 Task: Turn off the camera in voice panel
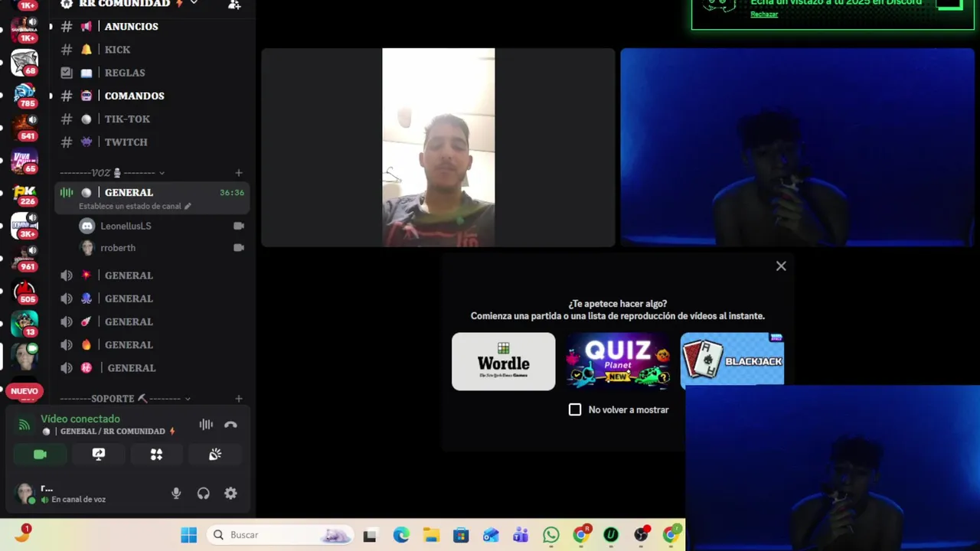(41, 455)
